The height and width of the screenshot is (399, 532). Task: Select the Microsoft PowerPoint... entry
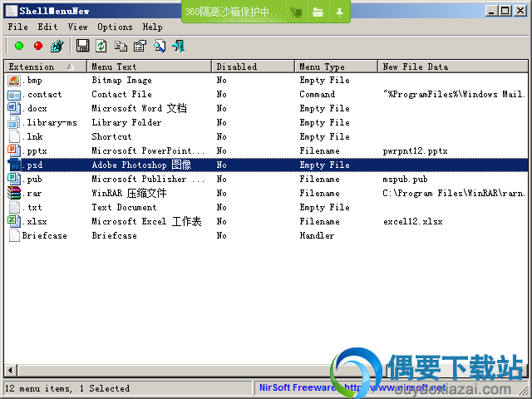pos(148,151)
